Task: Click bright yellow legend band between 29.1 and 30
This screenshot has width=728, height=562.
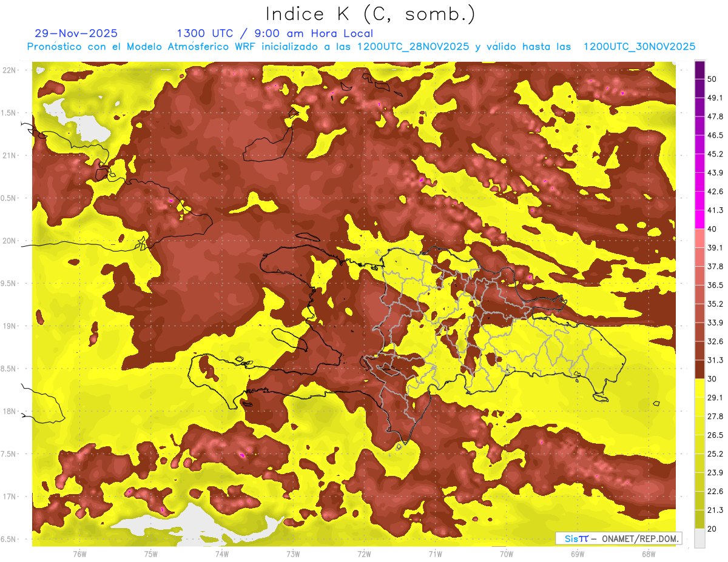Action: pyautogui.click(x=699, y=388)
